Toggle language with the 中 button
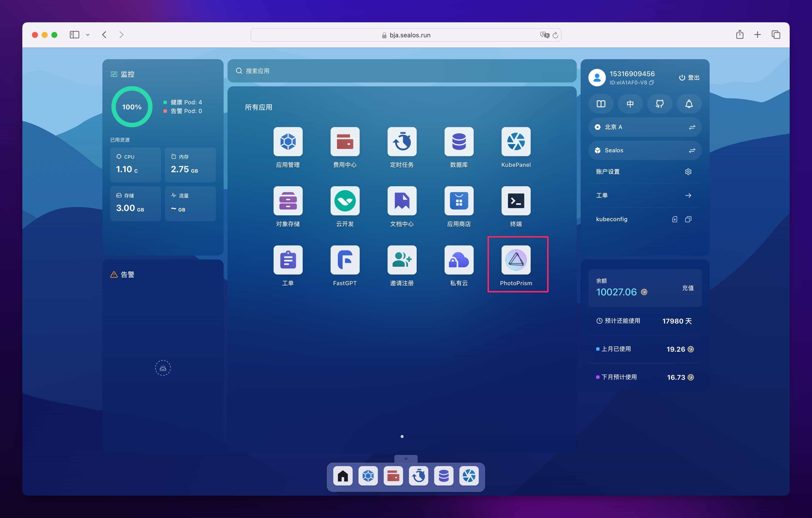 pyautogui.click(x=630, y=104)
